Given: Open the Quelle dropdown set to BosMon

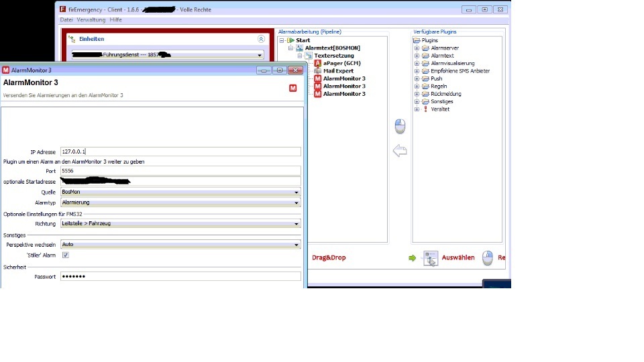Looking at the screenshot, I should (x=180, y=192).
